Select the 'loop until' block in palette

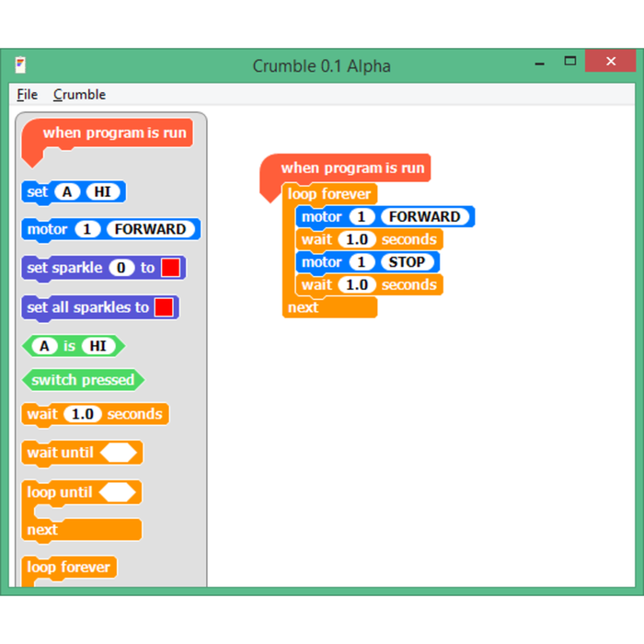pos(59,492)
